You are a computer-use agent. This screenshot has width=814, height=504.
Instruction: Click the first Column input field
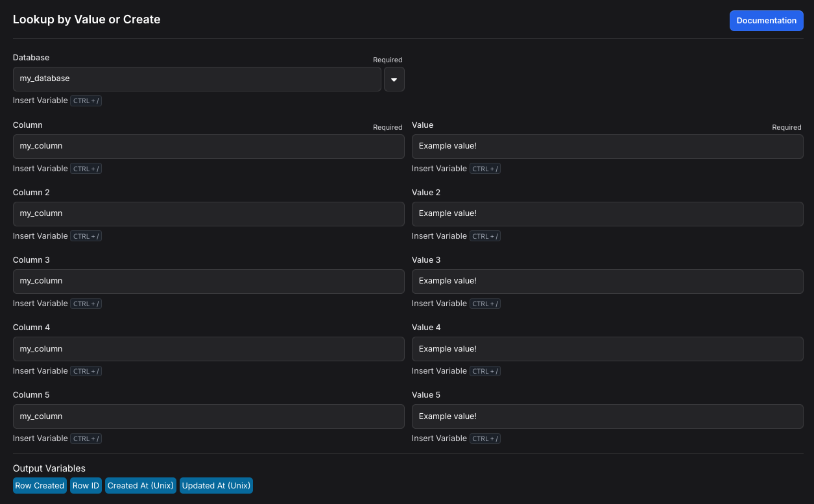(209, 147)
